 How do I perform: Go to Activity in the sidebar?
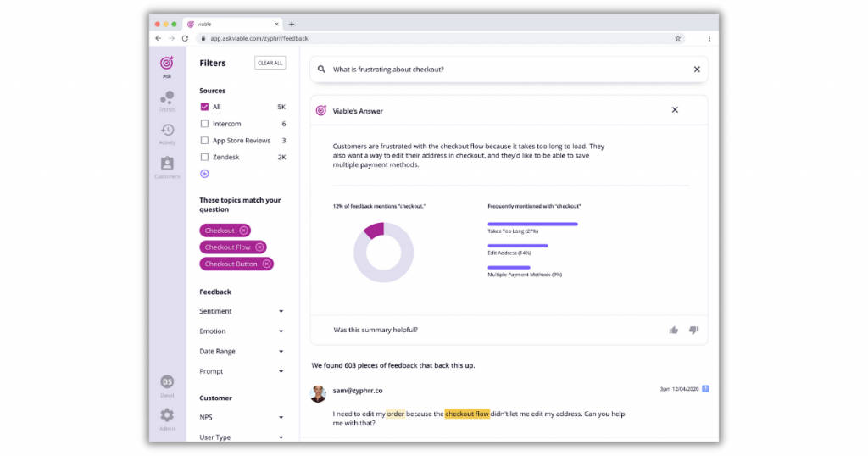point(167,132)
